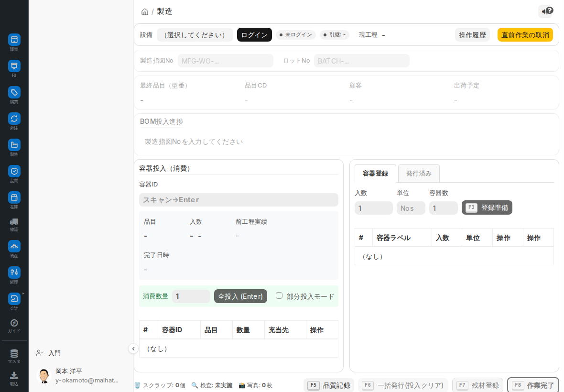This screenshot has height=392, width=564.
Task: Open the 製造 (Manufacturing) sidebar icon
Action: tap(14, 145)
